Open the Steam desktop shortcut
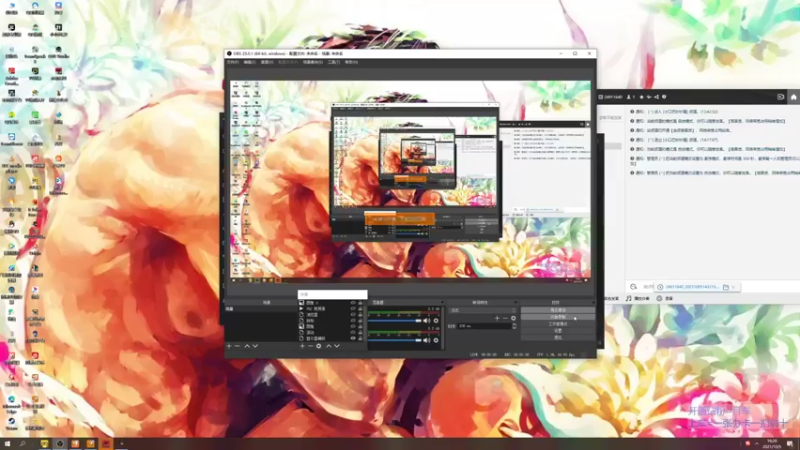Viewport: 800px width, 450px height. tap(11, 424)
